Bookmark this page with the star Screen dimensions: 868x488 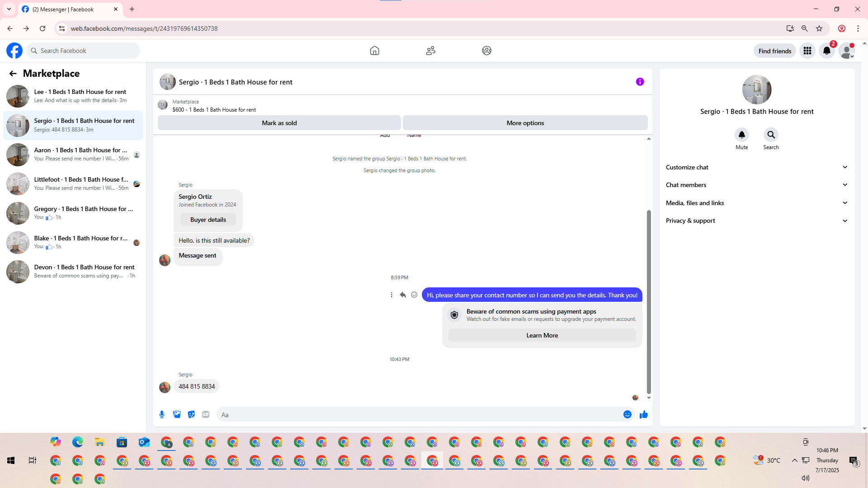pos(819,28)
